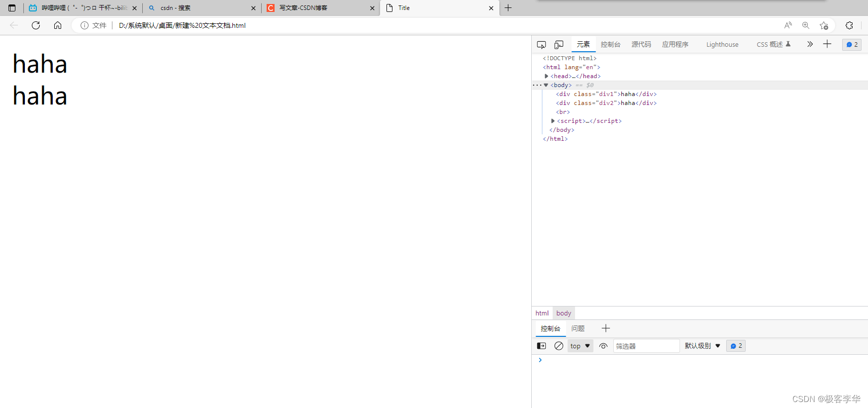Show more DevTools tabs chevron
Viewport: 868px width, 408px height.
pyautogui.click(x=810, y=44)
